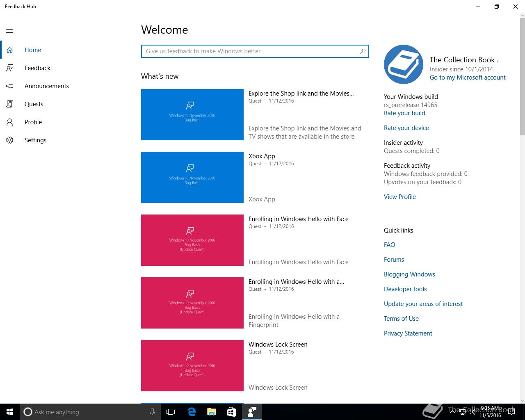Open the Quests section
Image resolution: width=525 pixels, height=420 pixels.
click(x=34, y=104)
